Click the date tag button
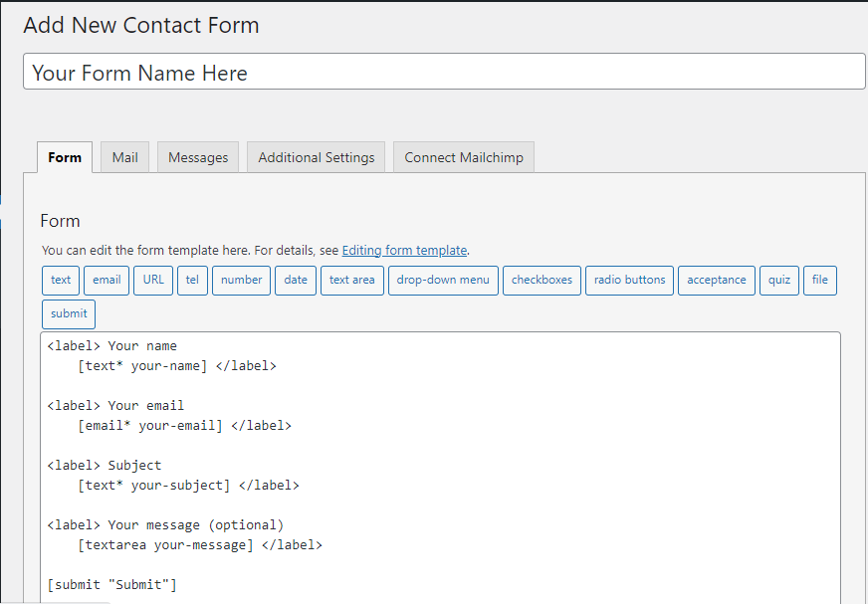Screen dimensions: 868x604 pos(296,280)
